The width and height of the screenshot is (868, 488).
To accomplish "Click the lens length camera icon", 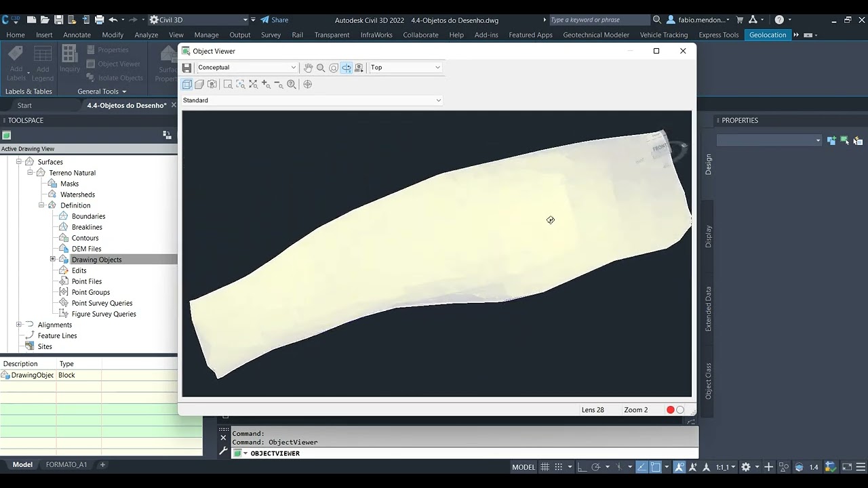I will [x=212, y=85].
